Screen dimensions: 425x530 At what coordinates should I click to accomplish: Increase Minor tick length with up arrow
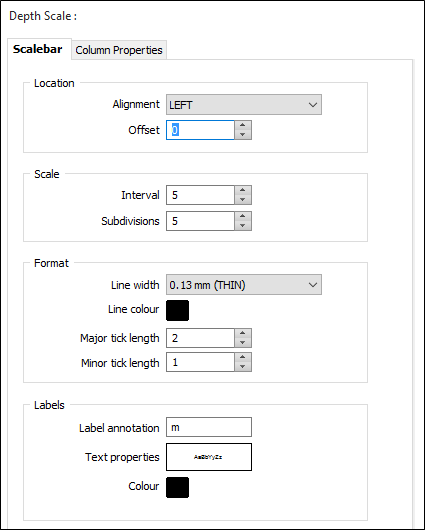pyautogui.click(x=243, y=357)
